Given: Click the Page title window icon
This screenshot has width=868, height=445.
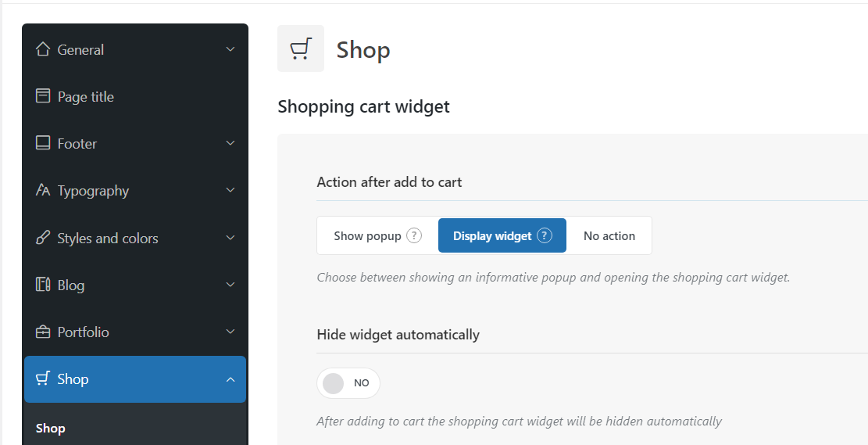Looking at the screenshot, I should 43,96.
